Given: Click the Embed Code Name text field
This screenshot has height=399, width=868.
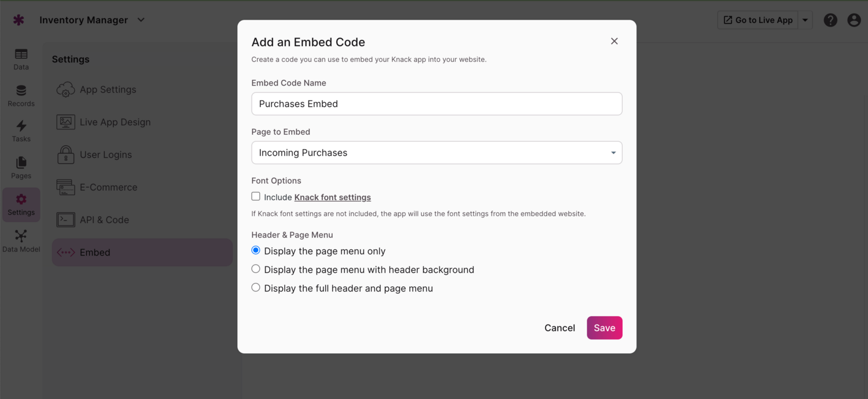Looking at the screenshot, I should point(437,104).
